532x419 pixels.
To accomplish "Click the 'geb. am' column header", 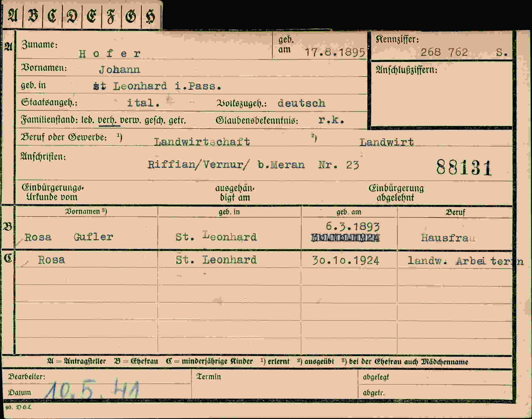I will tap(349, 212).
